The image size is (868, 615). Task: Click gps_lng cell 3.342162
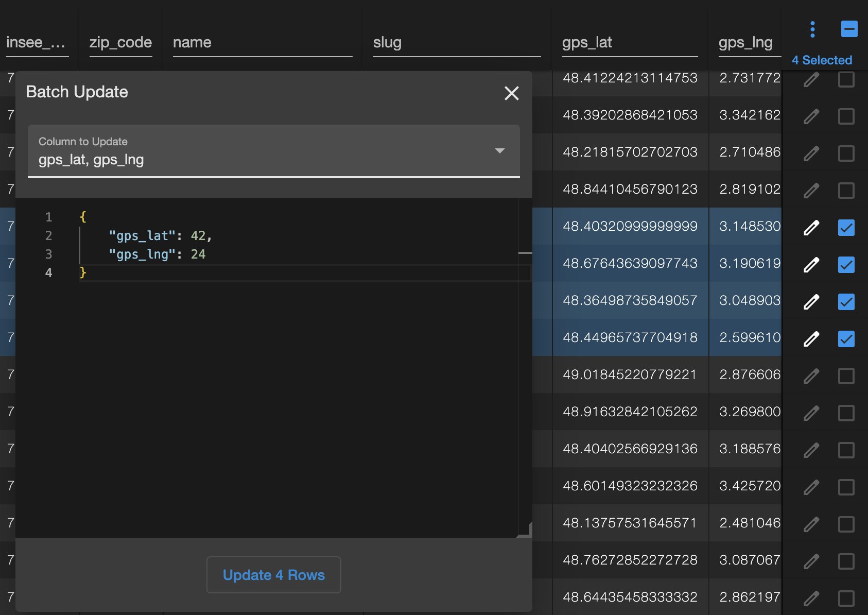click(x=750, y=115)
